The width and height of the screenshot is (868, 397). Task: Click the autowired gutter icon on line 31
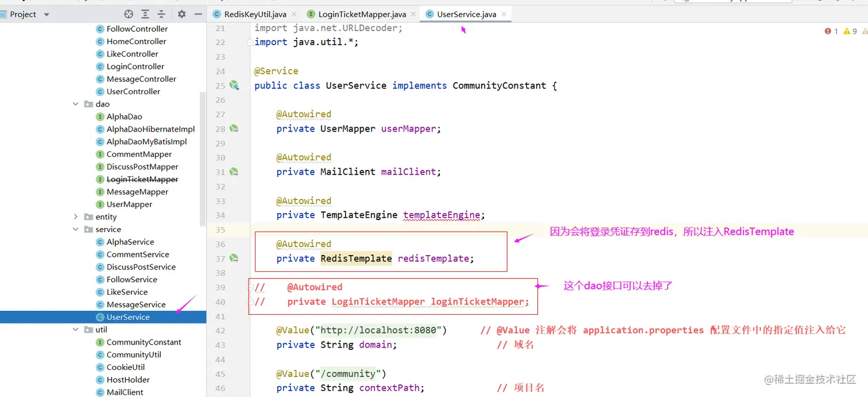(234, 172)
